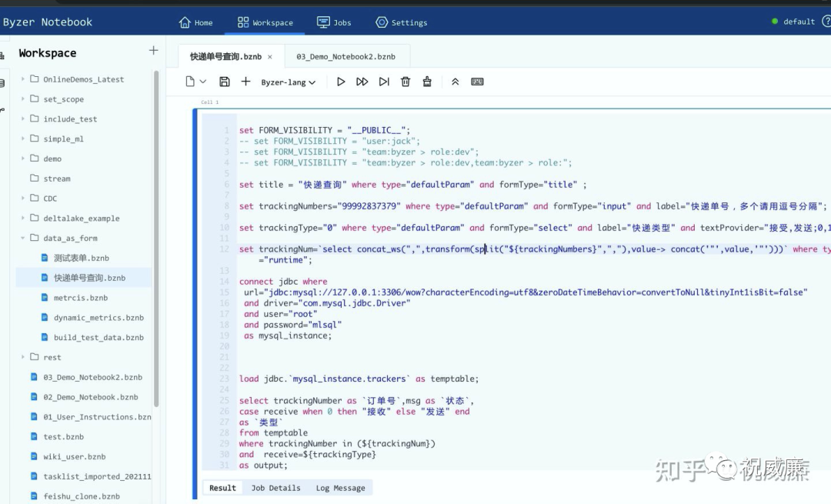Open build_test_data.bznb notebook
Image resolution: width=831 pixels, height=504 pixels.
[98, 337]
